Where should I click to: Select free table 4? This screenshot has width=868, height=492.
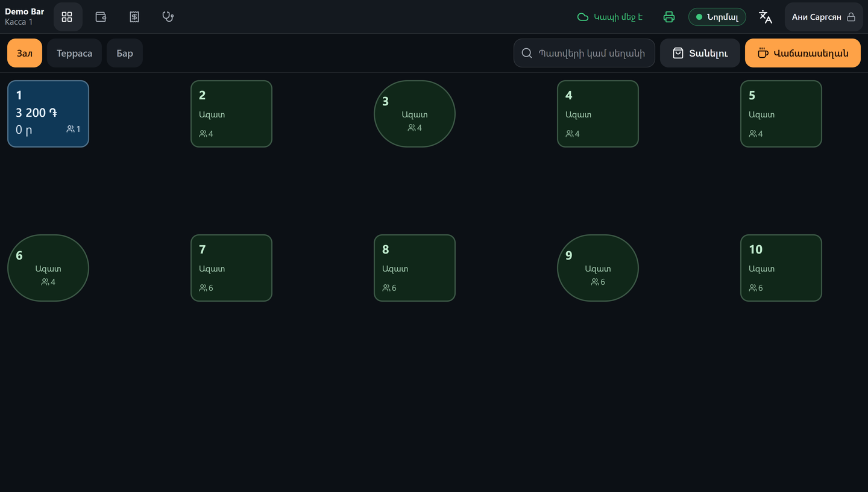[x=598, y=114]
